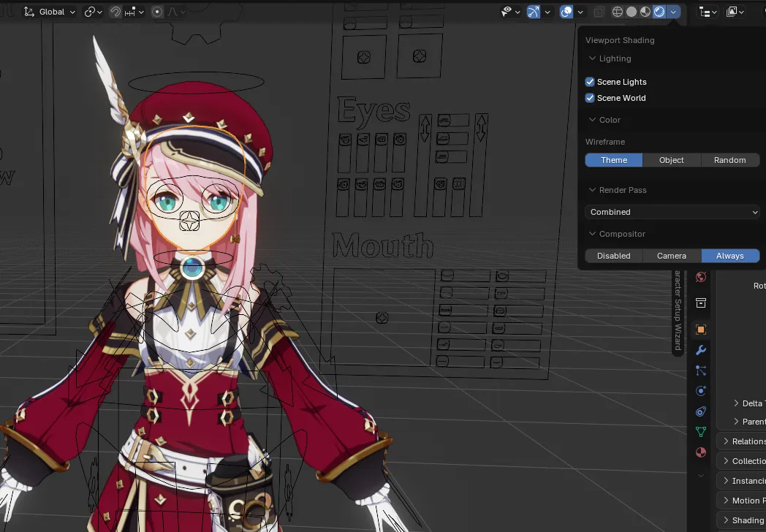The width and height of the screenshot is (766, 532).
Task: Select Theme wireframe color option
Action: point(613,160)
